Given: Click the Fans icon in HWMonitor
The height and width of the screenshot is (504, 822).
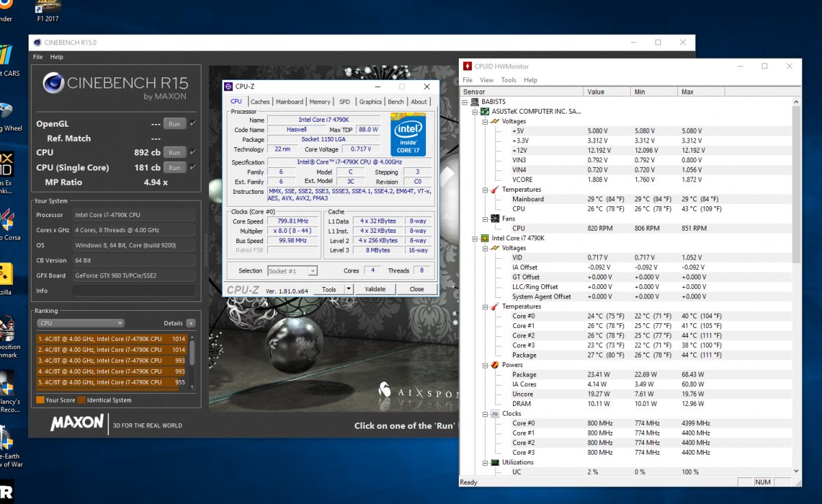Looking at the screenshot, I should click(x=495, y=219).
